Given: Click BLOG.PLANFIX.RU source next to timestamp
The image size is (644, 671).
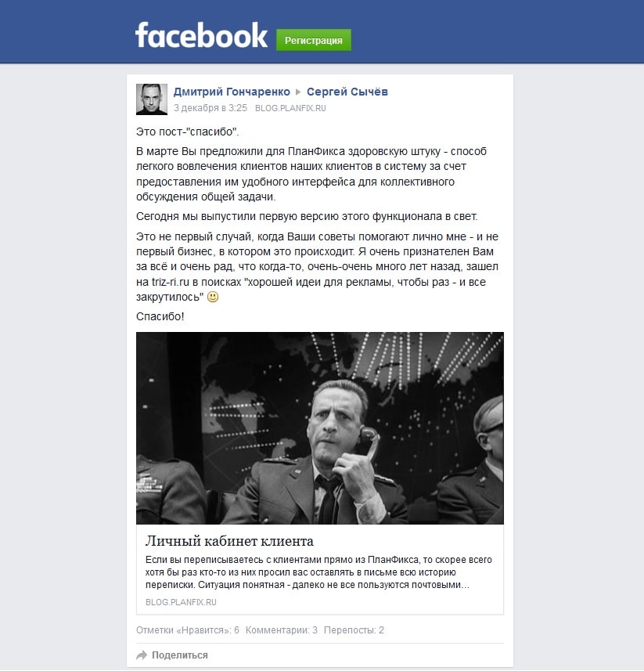Looking at the screenshot, I should click(x=290, y=108).
